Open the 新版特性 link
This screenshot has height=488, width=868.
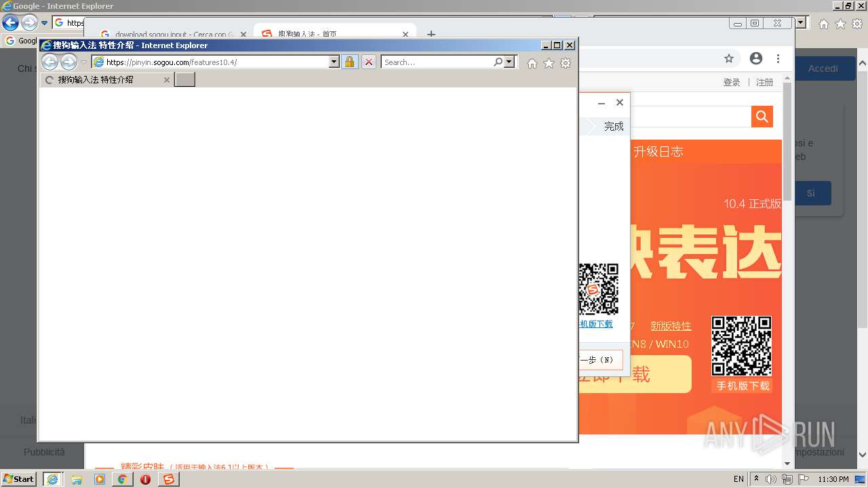[x=671, y=326]
